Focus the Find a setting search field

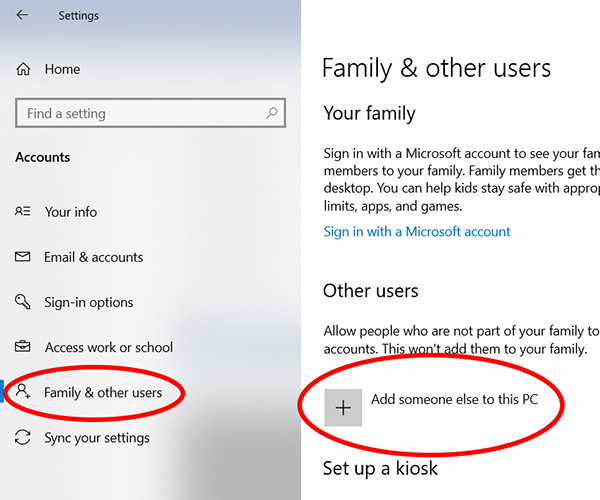pos(140,113)
